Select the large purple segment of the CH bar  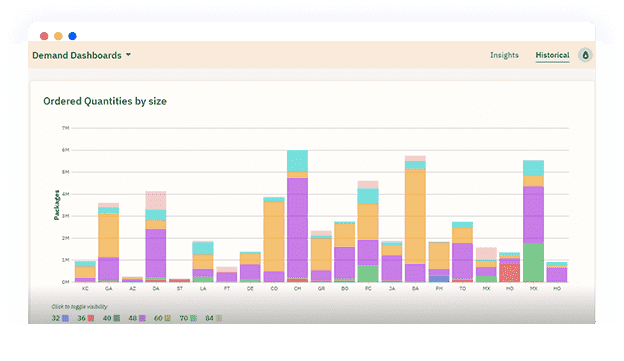point(297,227)
